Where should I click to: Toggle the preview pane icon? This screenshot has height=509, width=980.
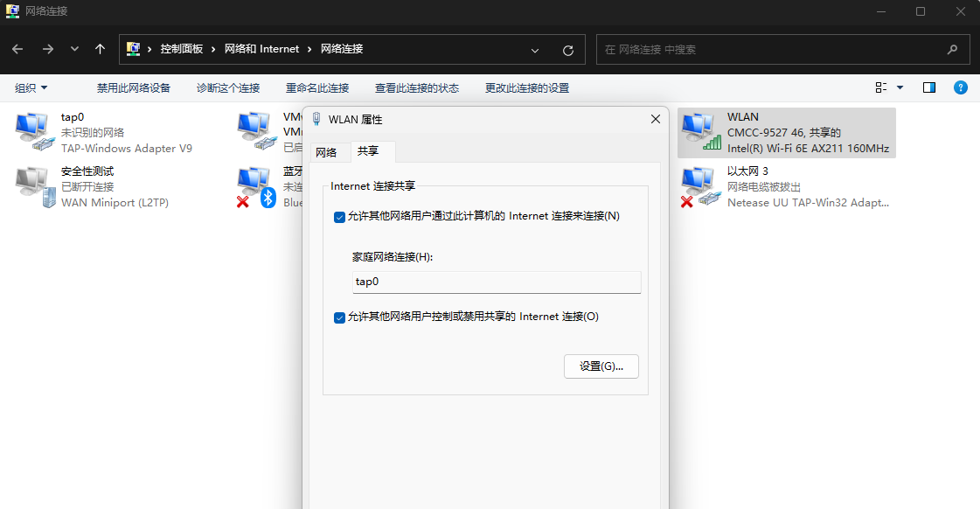pos(930,87)
